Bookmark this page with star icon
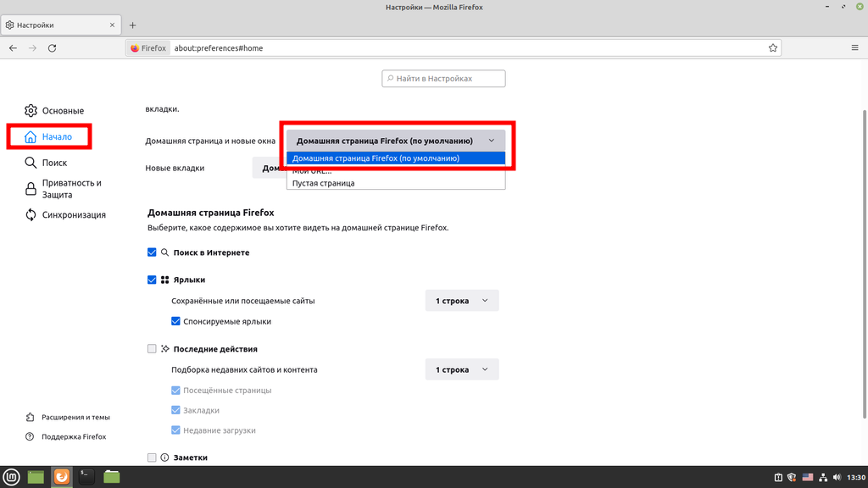The image size is (868, 488). tap(772, 48)
